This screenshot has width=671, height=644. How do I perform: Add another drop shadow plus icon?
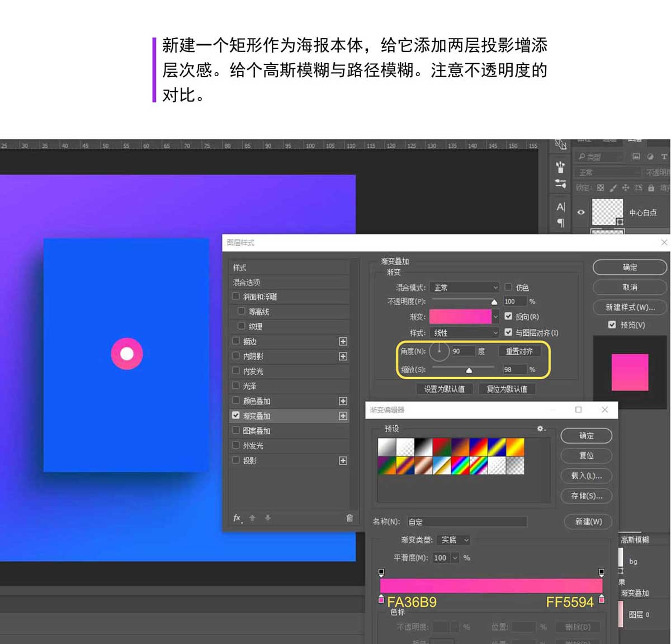(x=343, y=461)
